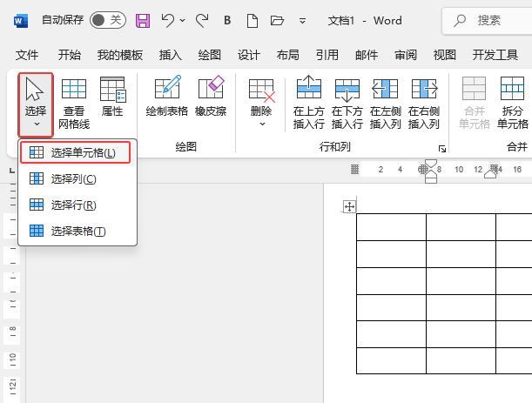Open table 属性 (Properties)
Viewport: 532px width, 403px height.
coord(112,97)
